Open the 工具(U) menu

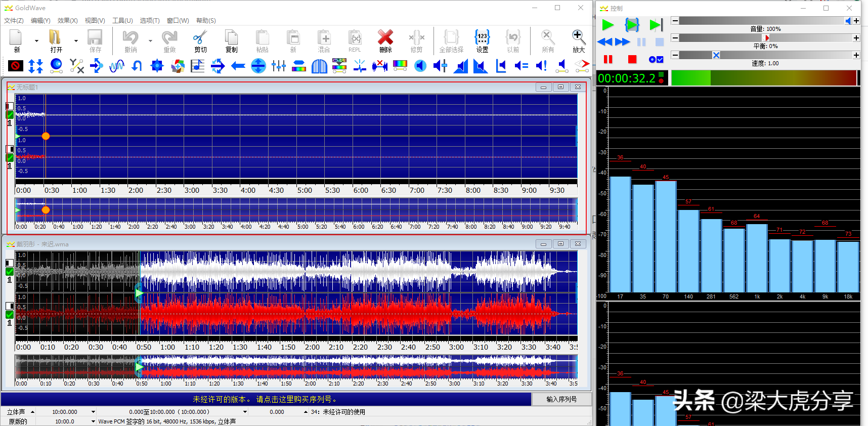pos(122,21)
